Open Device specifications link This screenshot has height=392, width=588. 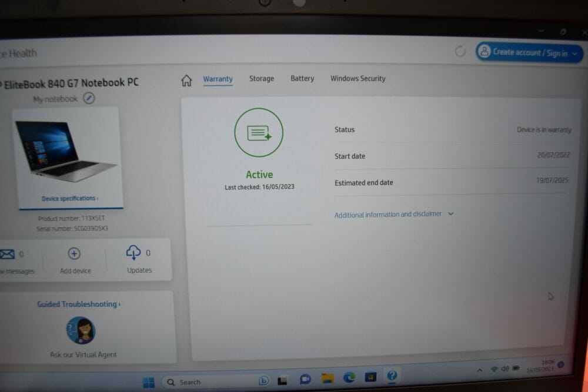click(70, 198)
